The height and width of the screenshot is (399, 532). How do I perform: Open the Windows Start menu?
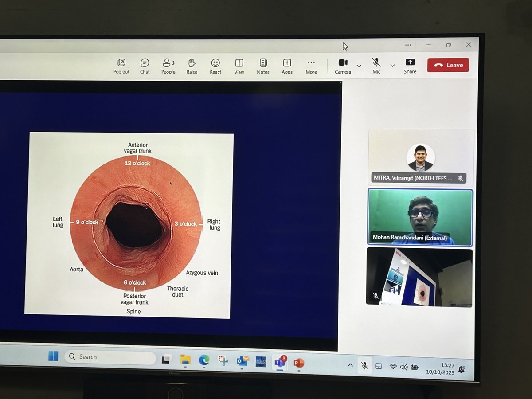[x=53, y=356]
